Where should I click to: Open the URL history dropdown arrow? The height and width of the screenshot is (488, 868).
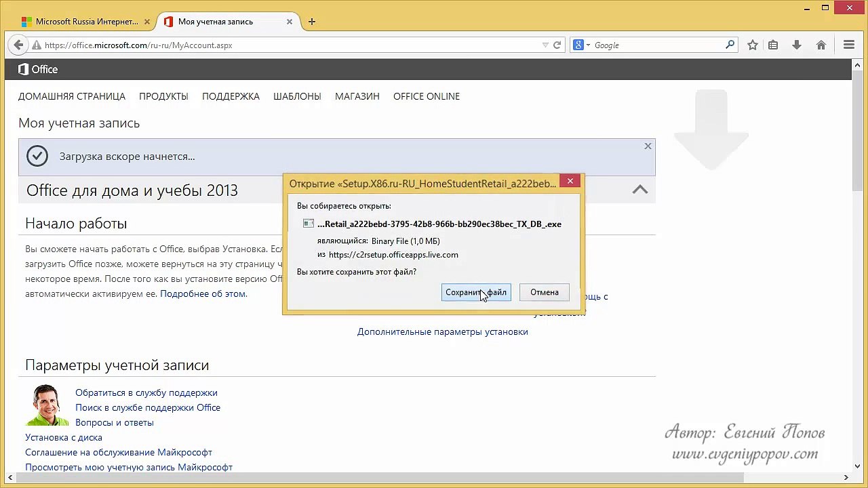click(x=545, y=45)
